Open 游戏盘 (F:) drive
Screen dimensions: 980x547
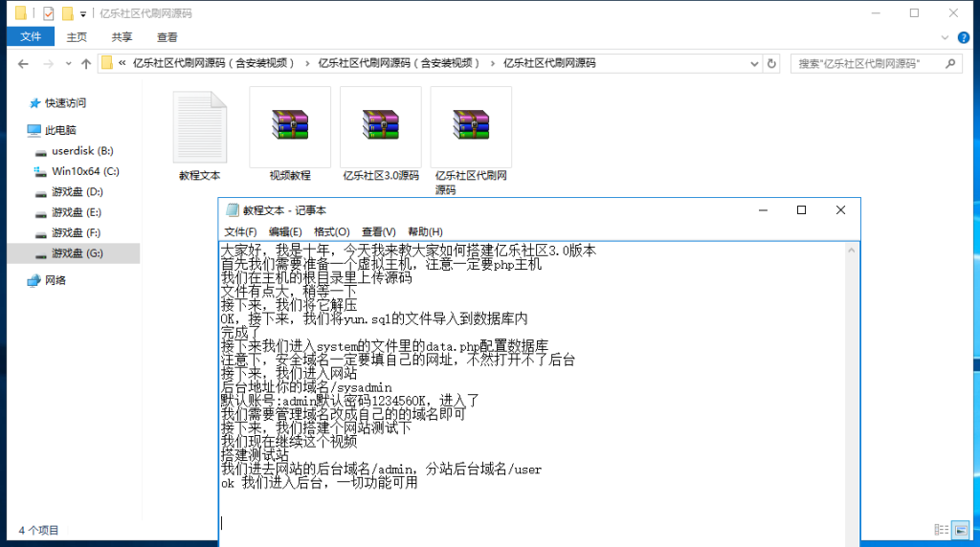[x=76, y=233]
